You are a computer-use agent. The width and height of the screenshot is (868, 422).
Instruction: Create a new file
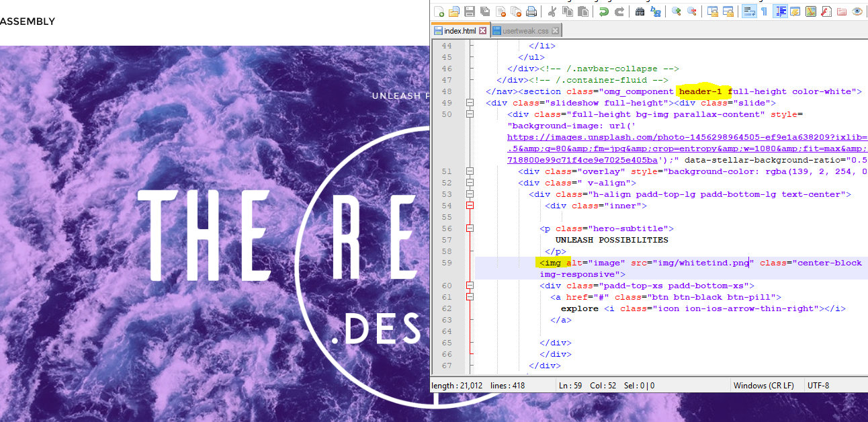coord(438,11)
